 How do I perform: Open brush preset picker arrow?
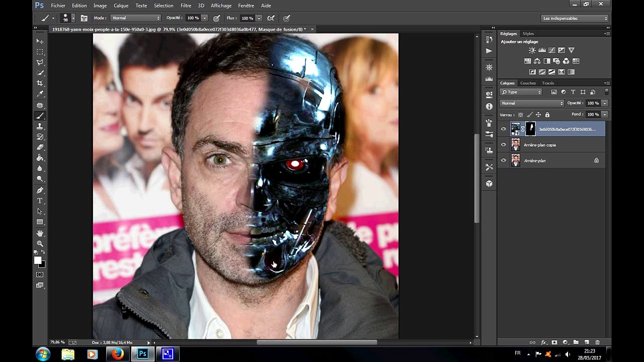pyautogui.click(x=73, y=18)
